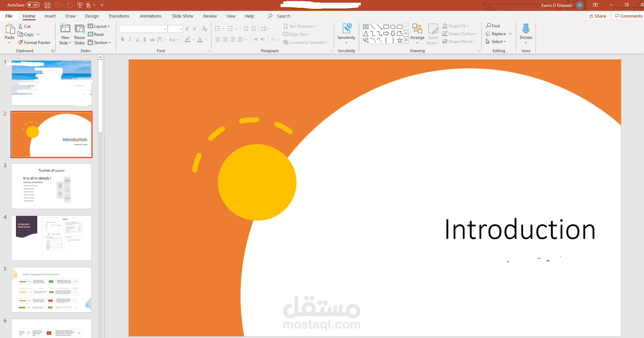The height and width of the screenshot is (338, 644).
Task: Open the Comments pane
Action: pos(628,16)
